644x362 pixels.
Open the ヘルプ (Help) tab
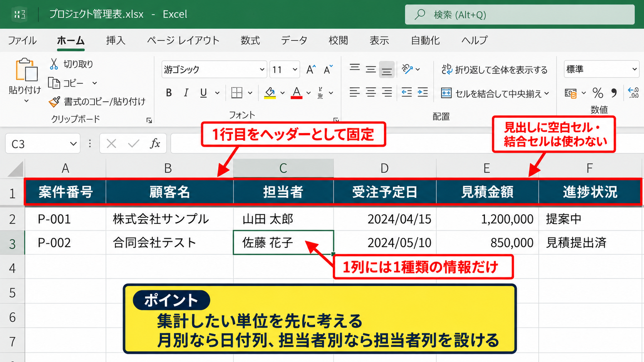click(x=475, y=40)
